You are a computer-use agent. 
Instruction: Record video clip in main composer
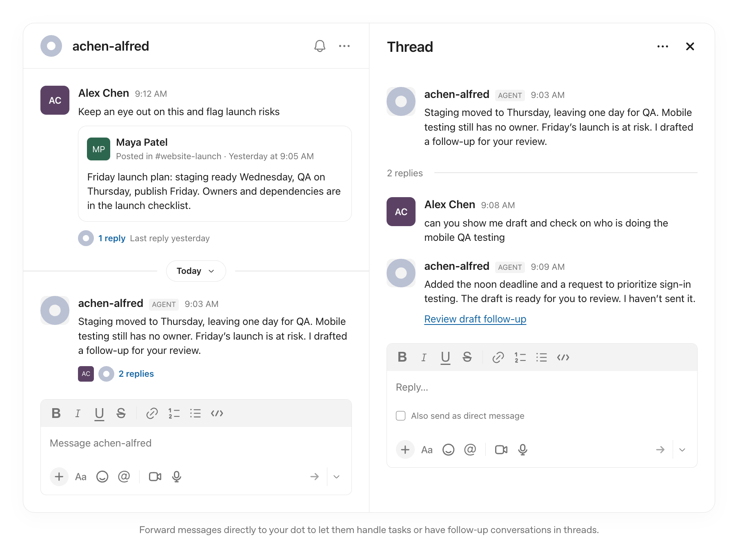pyautogui.click(x=155, y=477)
